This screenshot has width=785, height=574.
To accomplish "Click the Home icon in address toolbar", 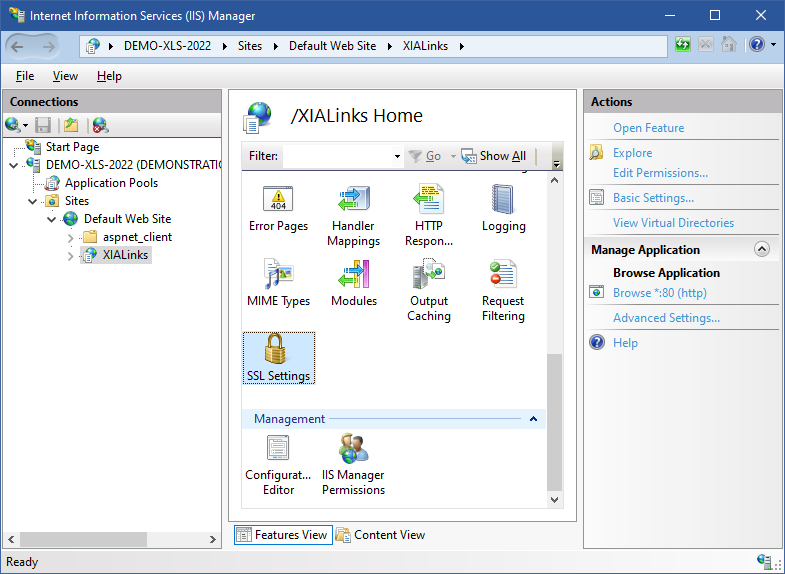I will click(x=728, y=45).
